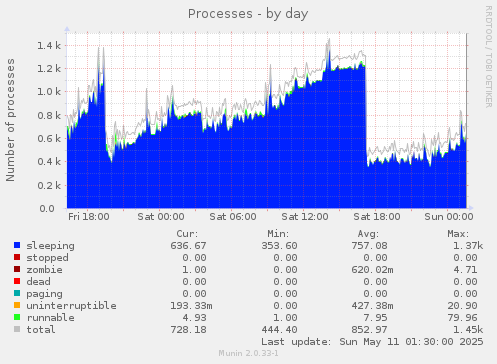497x364 pixels.
Task: Click uninterruptible average value 427.38m
Action: tap(372, 306)
